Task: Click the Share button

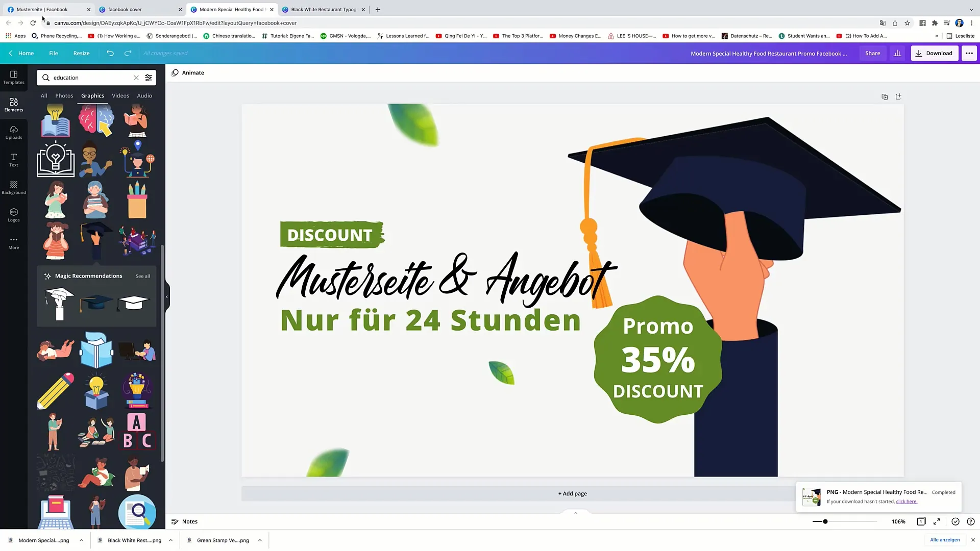Action: pyautogui.click(x=872, y=53)
